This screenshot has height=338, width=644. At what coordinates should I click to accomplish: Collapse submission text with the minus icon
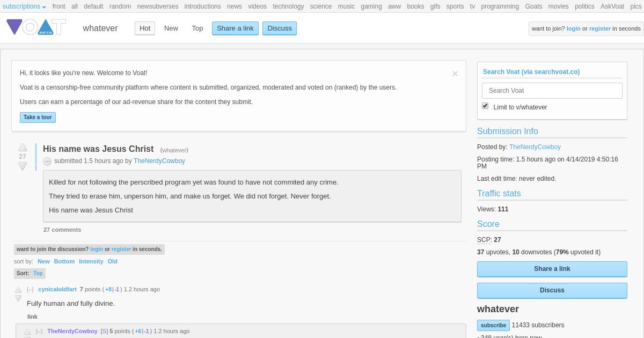tap(47, 161)
